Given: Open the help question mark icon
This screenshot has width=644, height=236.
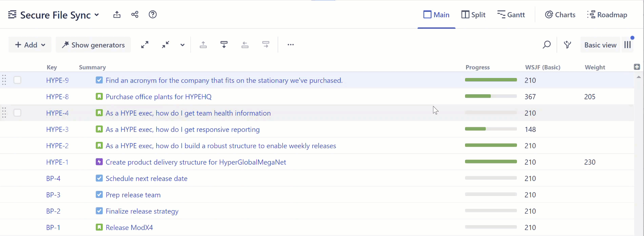Looking at the screenshot, I should 153,15.
